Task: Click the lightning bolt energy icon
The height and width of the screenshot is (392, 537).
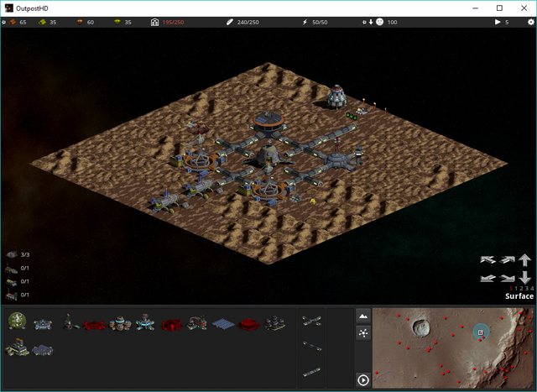Action: pos(305,22)
